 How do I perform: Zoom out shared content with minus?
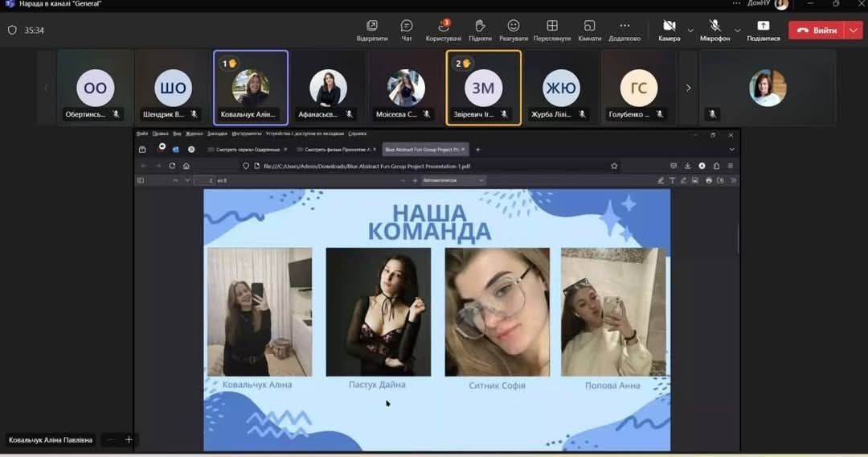click(111, 440)
